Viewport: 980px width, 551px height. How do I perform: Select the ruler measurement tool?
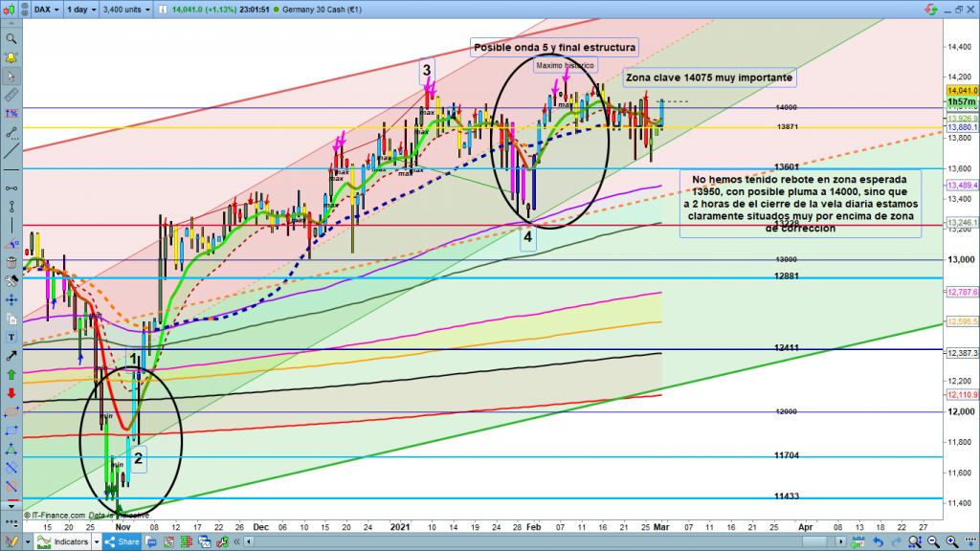click(11, 96)
